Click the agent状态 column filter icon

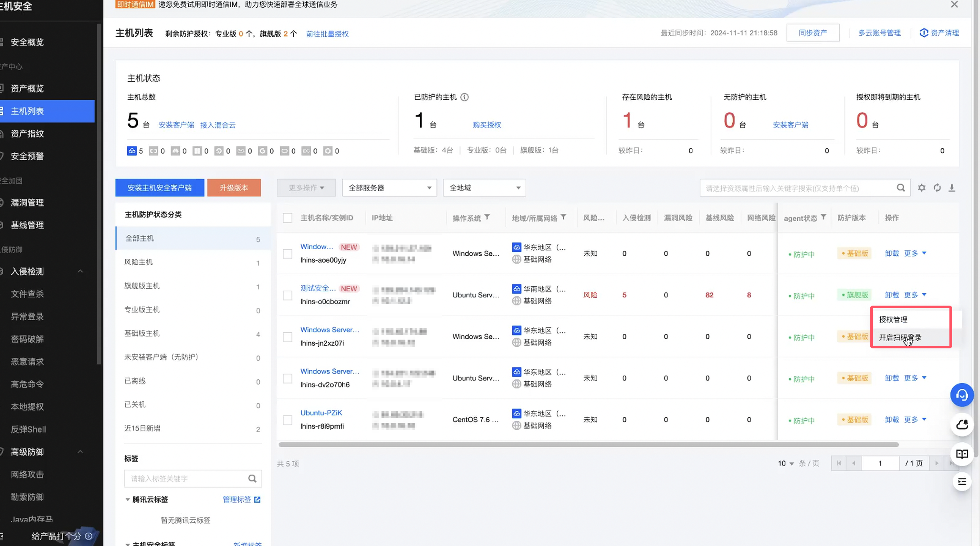pyautogui.click(x=823, y=217)
